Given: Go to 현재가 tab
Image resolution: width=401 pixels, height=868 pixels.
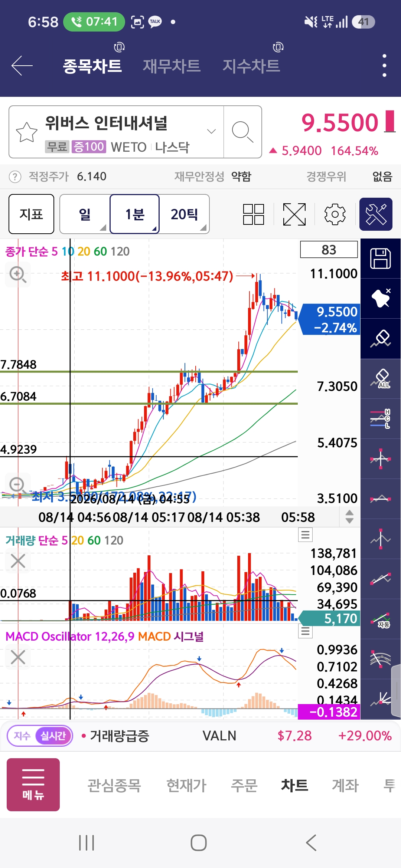Looking at the screenshot, I should tap(186, 785).
